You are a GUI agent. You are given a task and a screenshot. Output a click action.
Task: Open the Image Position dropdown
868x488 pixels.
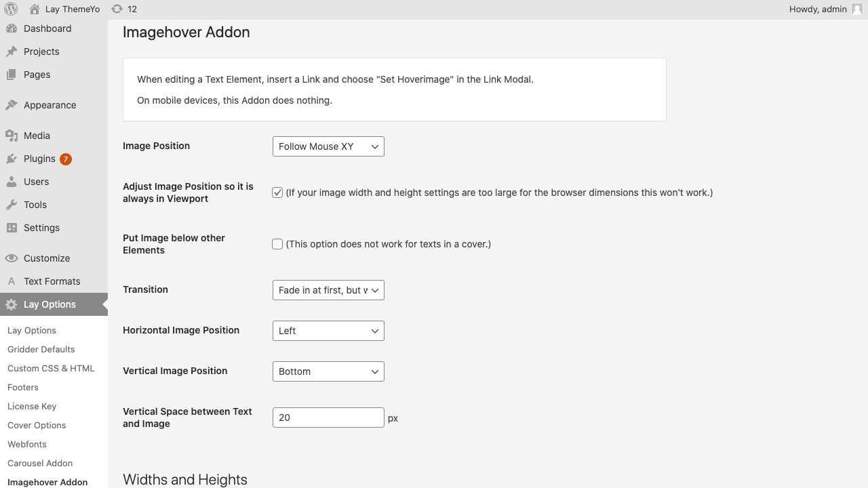328,146
